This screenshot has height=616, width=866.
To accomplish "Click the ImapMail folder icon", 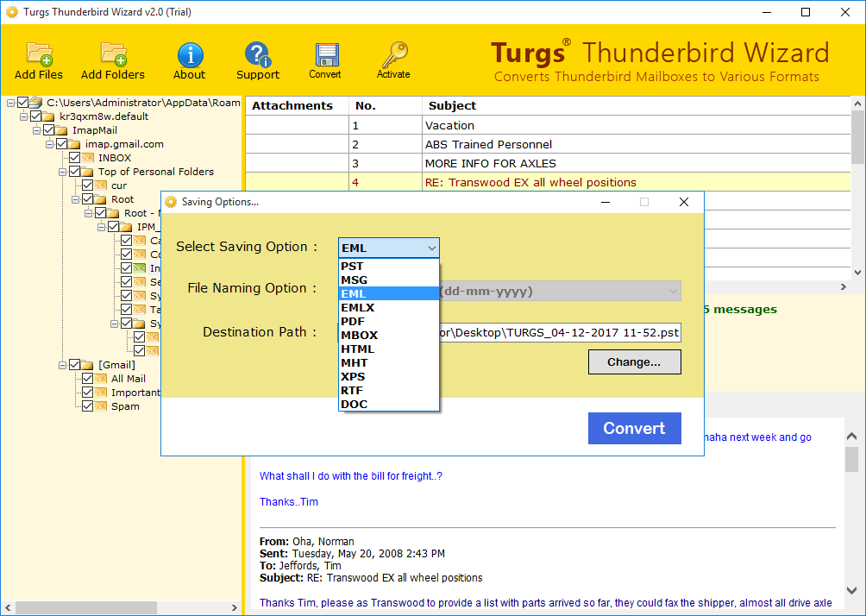I will [62, 130].
